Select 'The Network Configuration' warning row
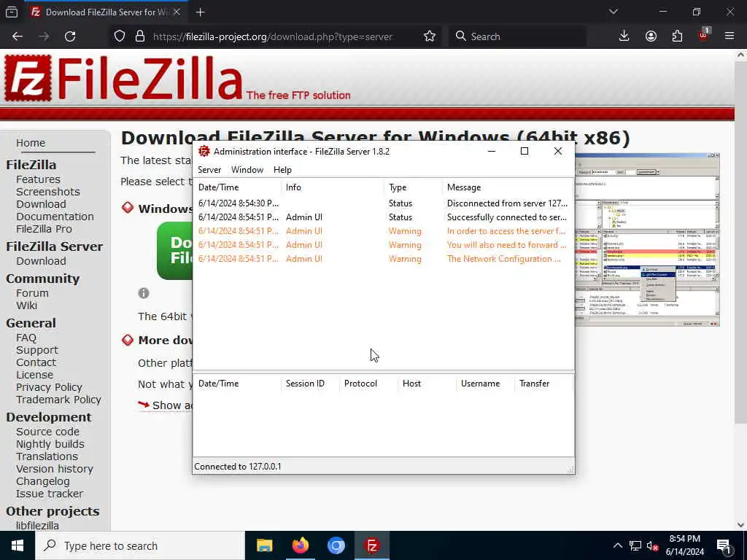 383,259
